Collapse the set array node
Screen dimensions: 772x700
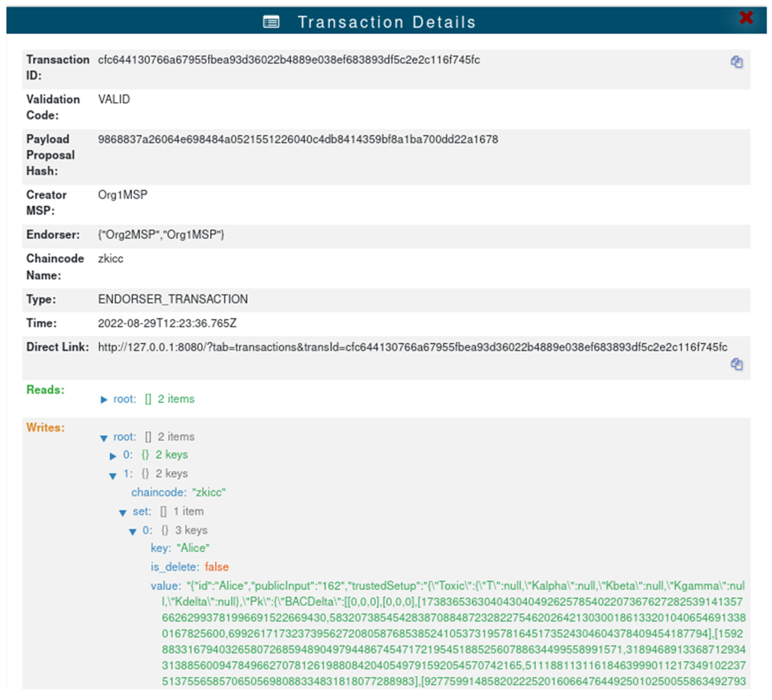[x=122, y=513]
